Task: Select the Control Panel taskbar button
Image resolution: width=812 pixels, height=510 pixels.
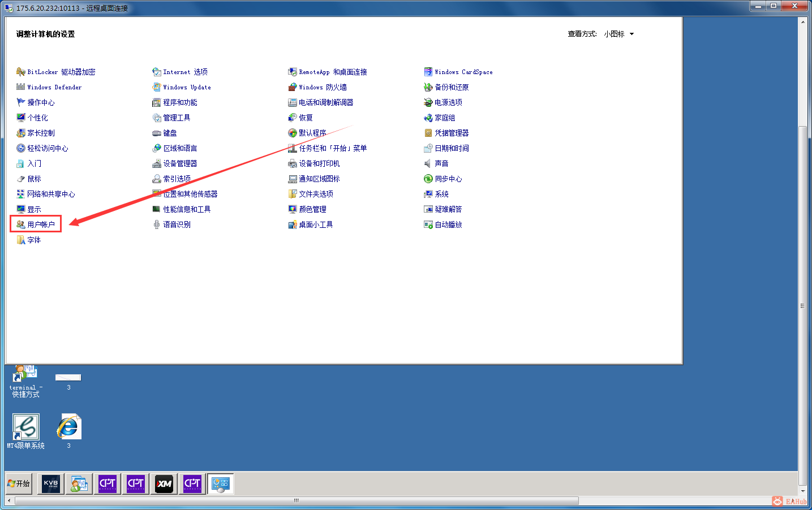Action: tap(221, 484)
